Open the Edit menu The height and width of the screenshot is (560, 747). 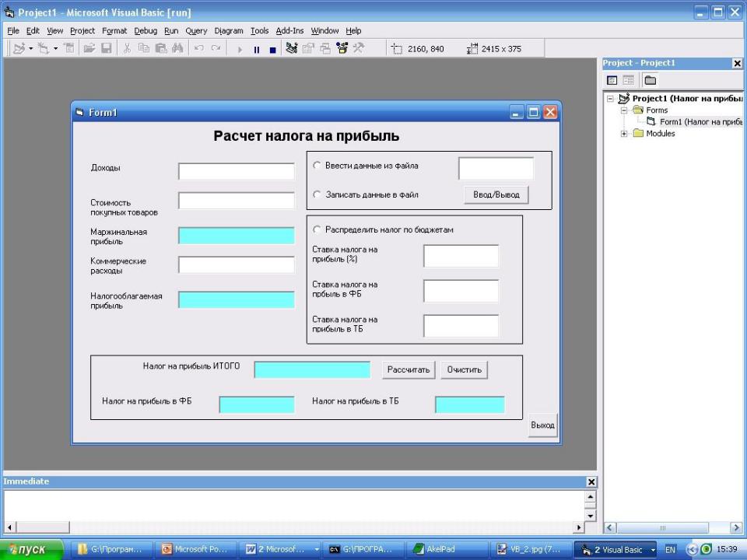click(x=33, y=31)
